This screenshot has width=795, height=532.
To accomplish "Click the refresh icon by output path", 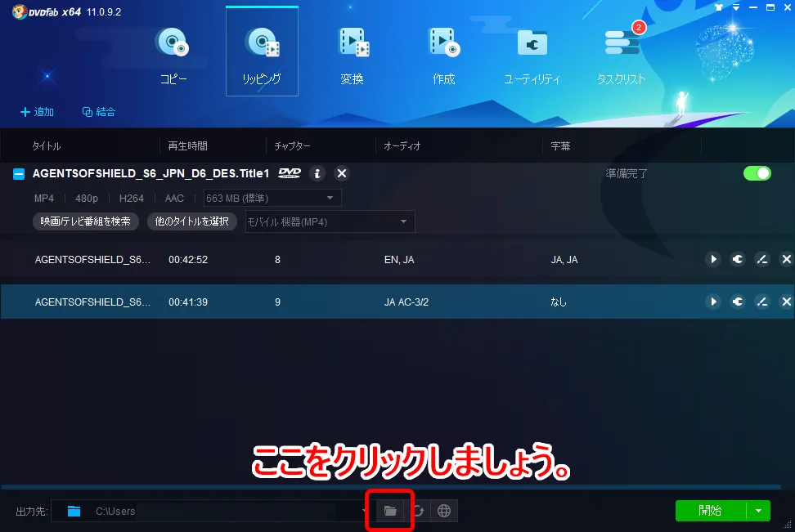I will [x=418, y=511].
